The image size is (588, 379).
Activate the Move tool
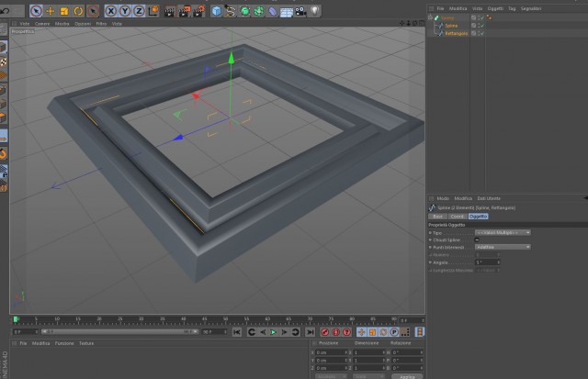click(50, 11)
